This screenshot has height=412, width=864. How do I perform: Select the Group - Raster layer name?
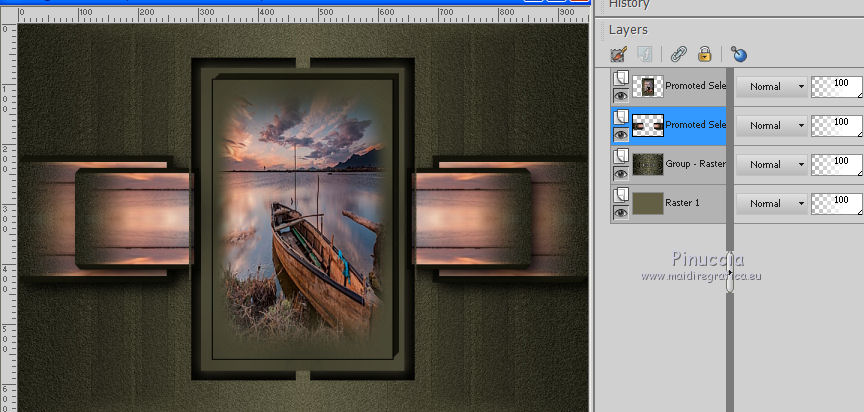tap(695, 164)
